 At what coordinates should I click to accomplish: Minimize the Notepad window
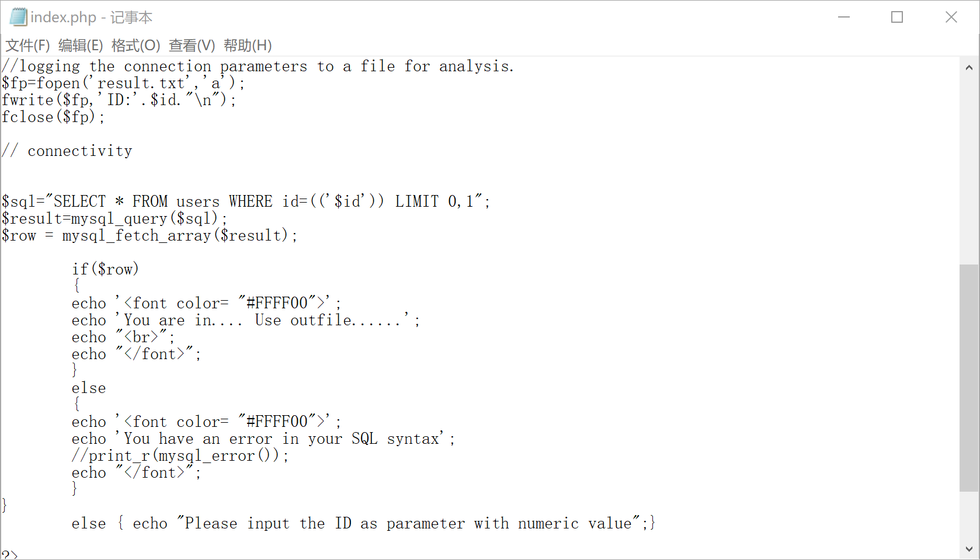point(844,17)
